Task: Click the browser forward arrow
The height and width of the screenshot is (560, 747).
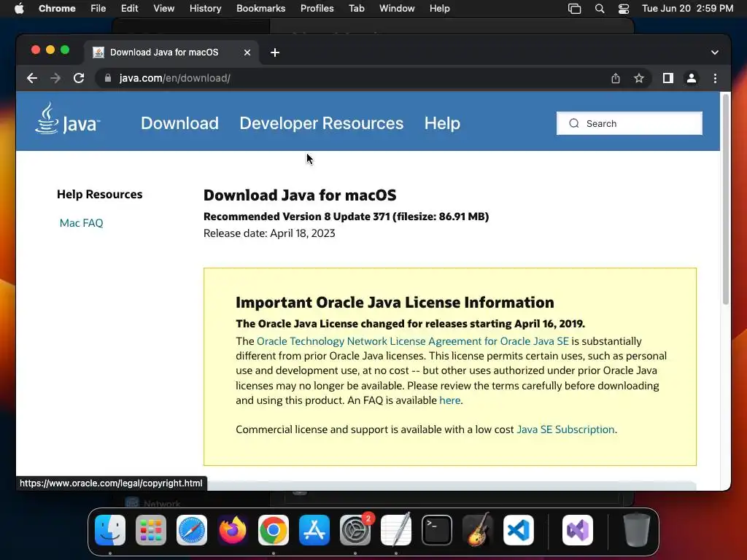Action: click(55, 78)
